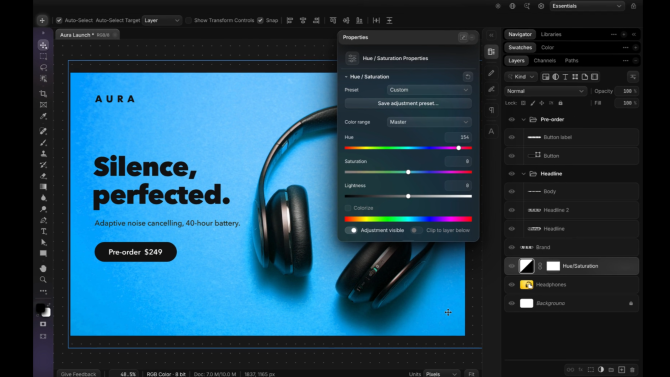This screenshot has height=377, width=670.
Task: Select the Rectangular Marquee tool
Action: 43,56
